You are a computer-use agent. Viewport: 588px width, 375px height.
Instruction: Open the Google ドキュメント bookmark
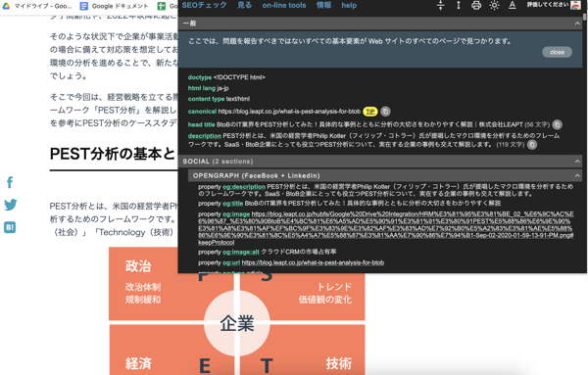[115, 6]
